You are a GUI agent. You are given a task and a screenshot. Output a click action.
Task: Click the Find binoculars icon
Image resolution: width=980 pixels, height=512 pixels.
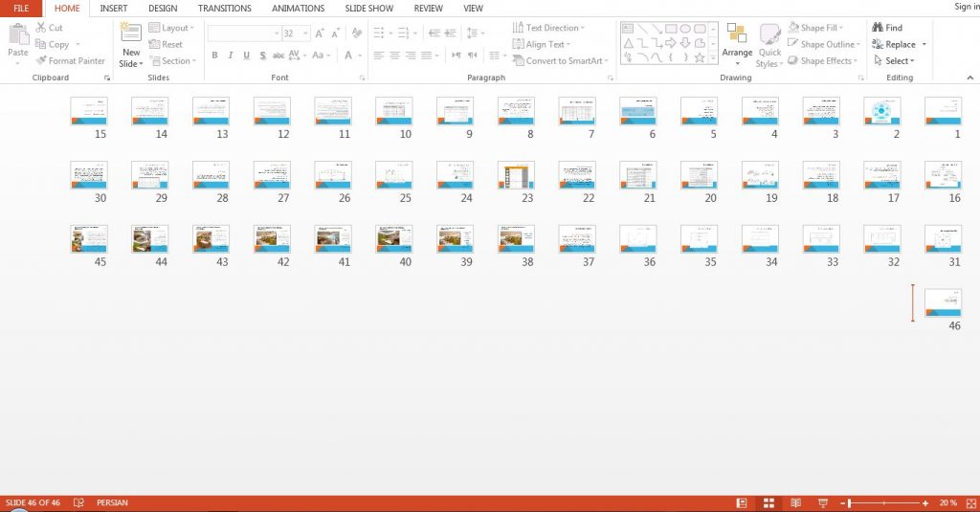[x=878, y=28]
